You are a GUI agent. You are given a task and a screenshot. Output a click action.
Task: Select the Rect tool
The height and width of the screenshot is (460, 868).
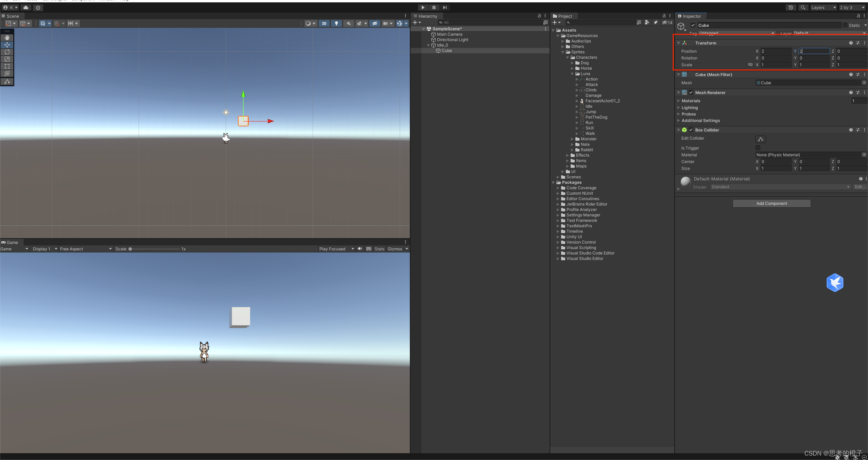[x=7, y=66]
